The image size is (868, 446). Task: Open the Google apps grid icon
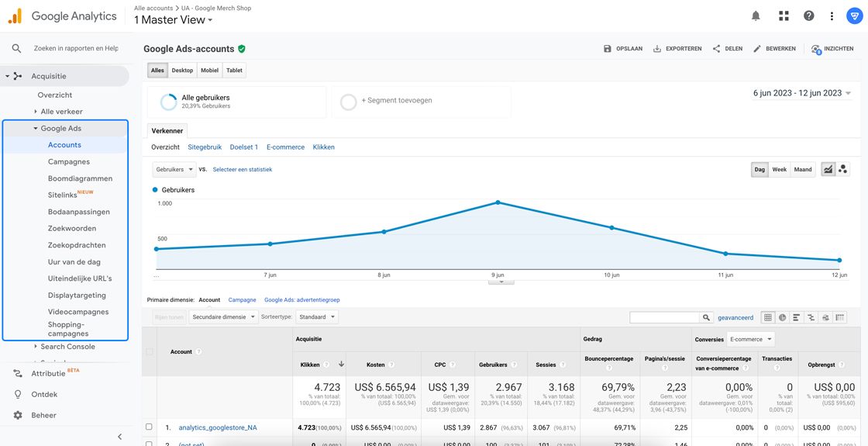(784, 16)
